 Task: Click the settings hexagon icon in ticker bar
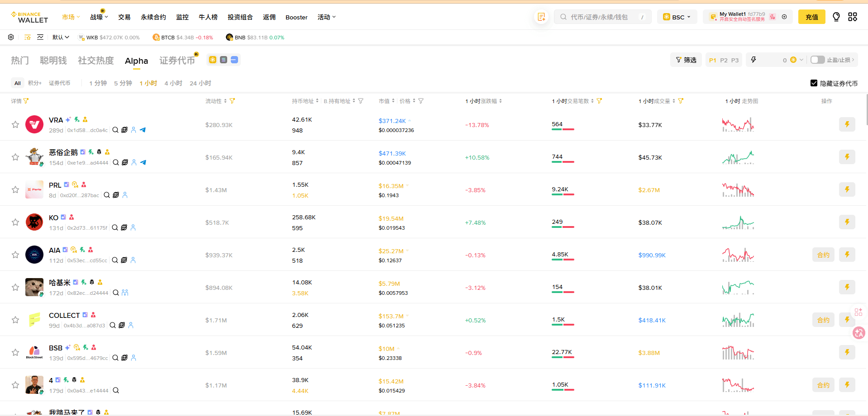(x=11, y=37)
